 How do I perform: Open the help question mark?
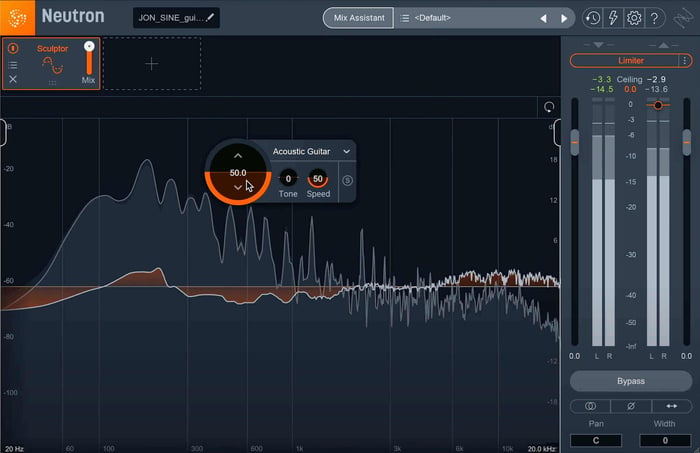click(654, 18)
